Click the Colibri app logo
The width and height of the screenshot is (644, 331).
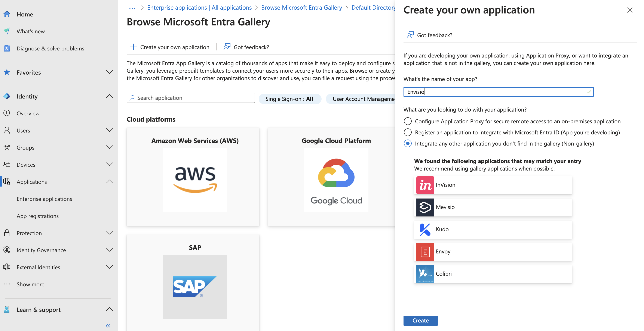425,274
